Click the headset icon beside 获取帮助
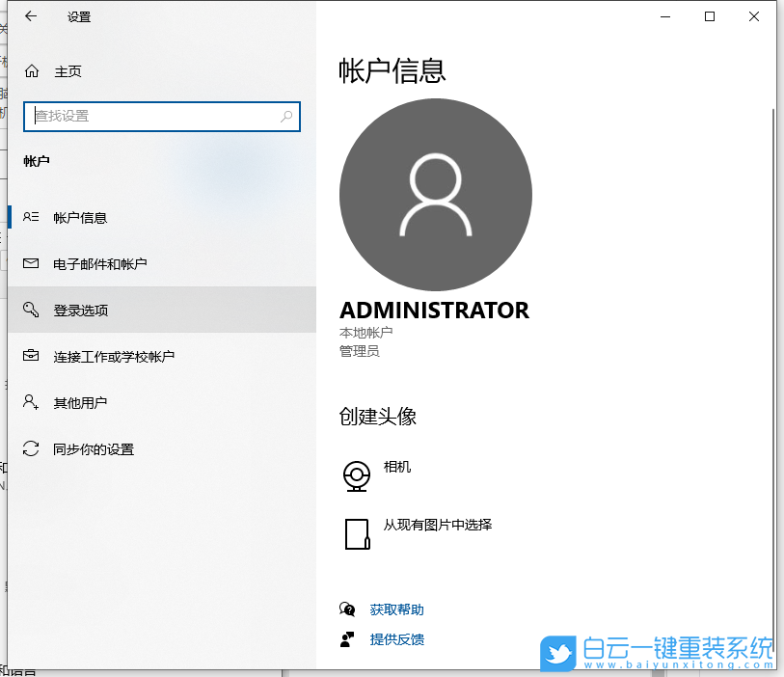Image resolution: width=784 pixels, height=677 pixels. point(347,609)
